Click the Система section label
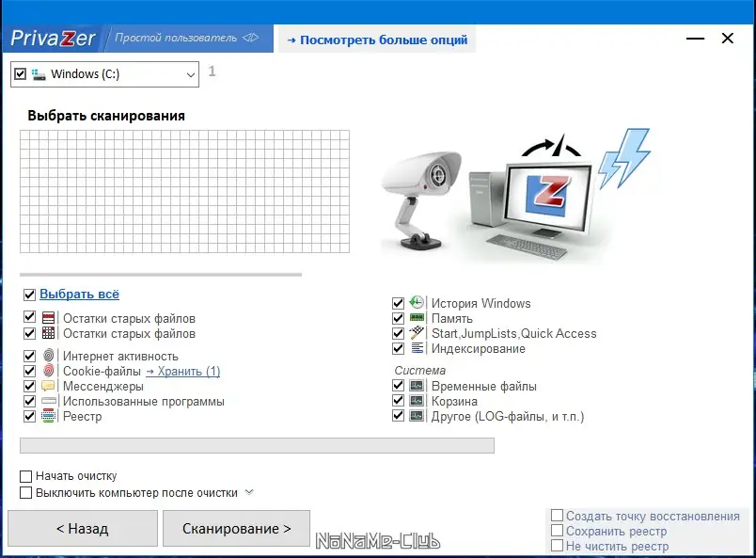This screenshot has width=756, height=558. [x=420, y=370]
